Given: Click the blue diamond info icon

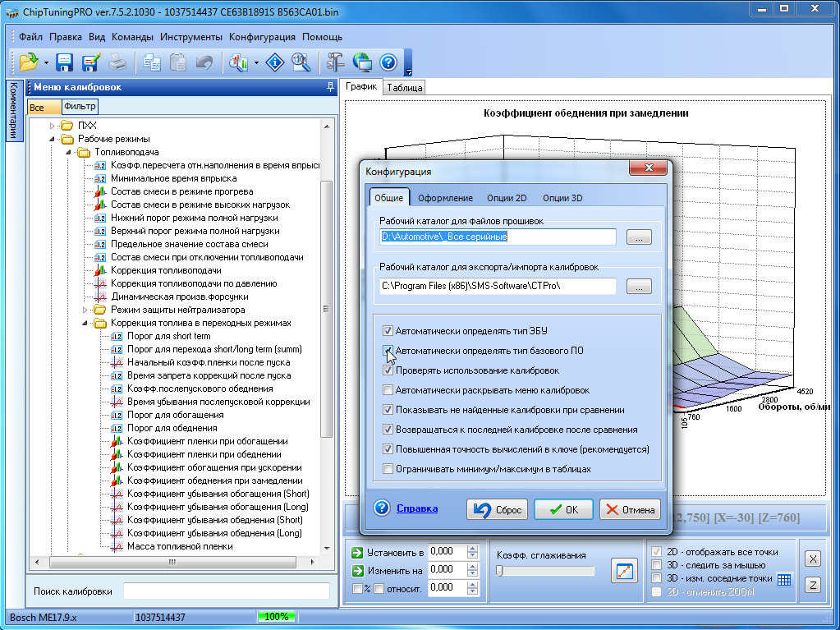Looking at the screenshot, I should coord(274,62).
